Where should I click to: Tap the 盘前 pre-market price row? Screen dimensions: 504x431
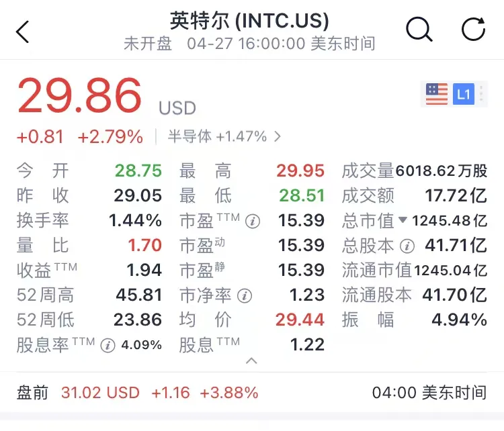pos(252,393)
